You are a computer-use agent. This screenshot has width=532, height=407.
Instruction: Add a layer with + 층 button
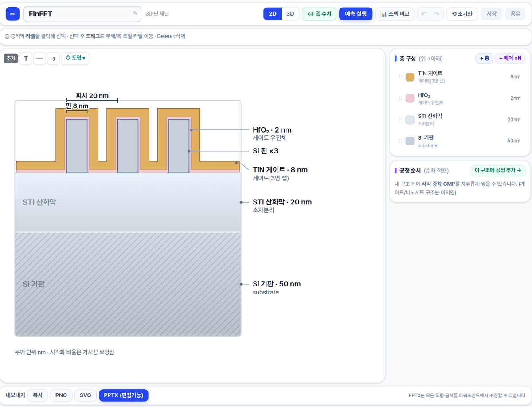pyautogui.click(x=484, y=59)
